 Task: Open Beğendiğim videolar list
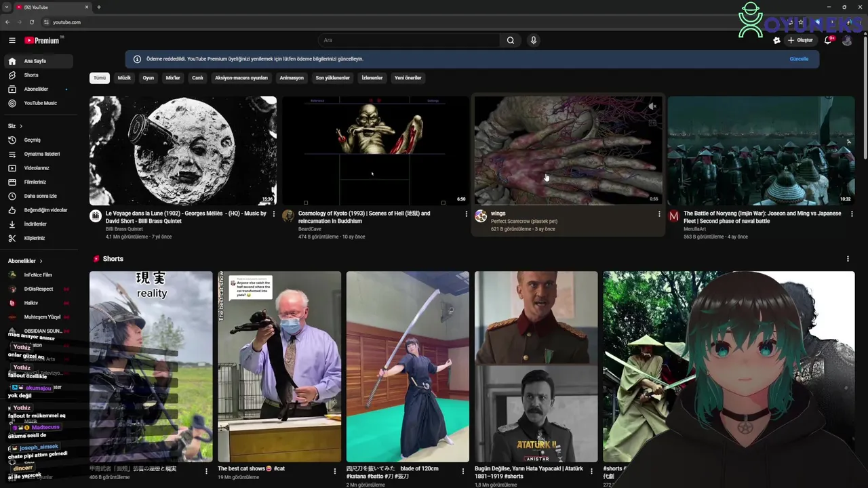(x=37, y=210)
